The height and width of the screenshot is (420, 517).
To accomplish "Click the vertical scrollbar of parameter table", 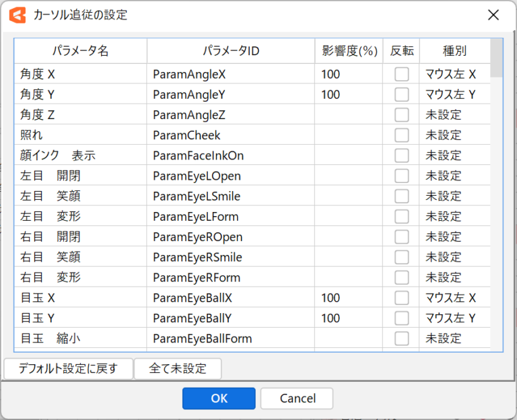I will point(497,202).
